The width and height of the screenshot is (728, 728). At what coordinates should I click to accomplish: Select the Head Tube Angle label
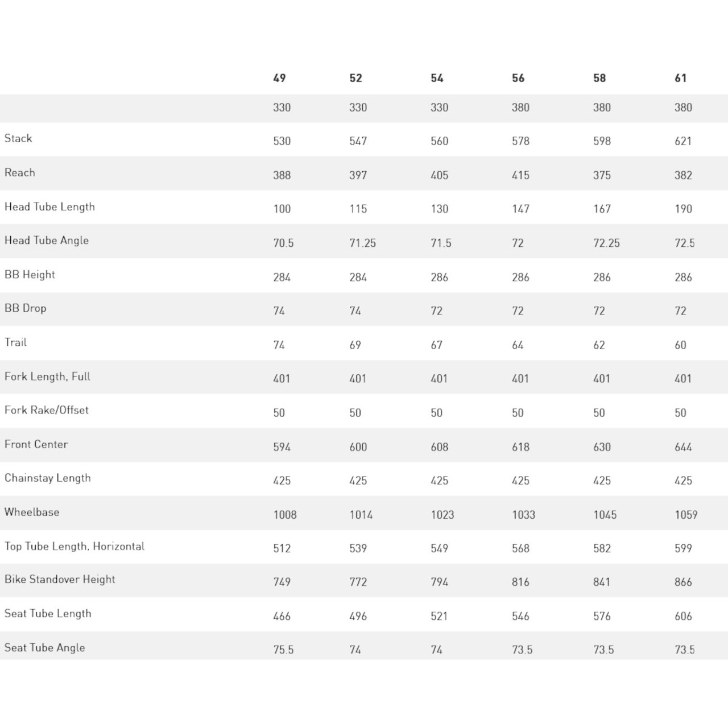(47, 240)
